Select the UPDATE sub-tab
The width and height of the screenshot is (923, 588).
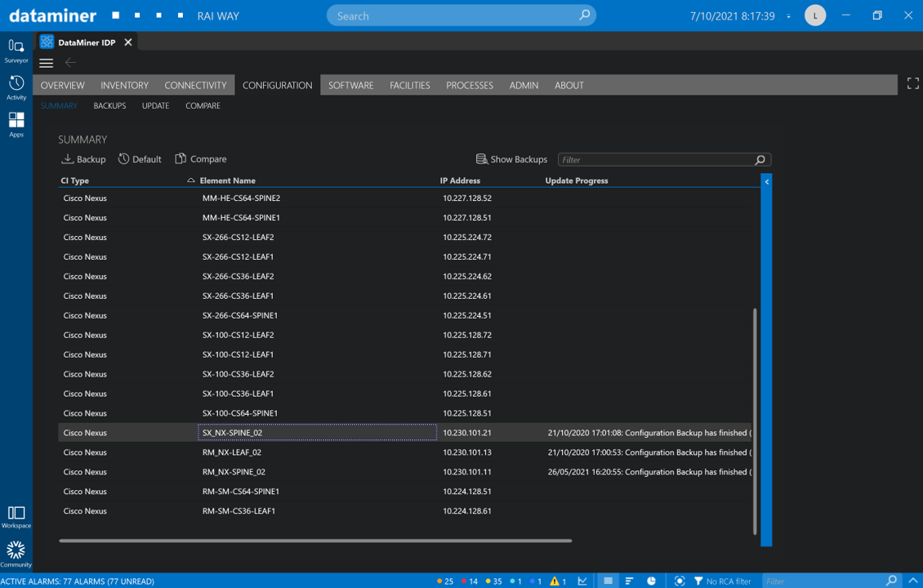click(155, 106)
